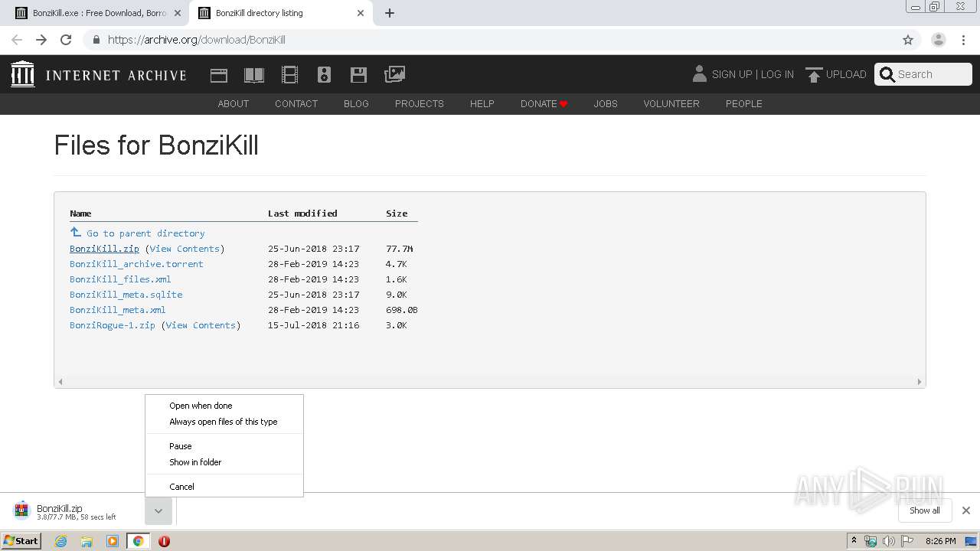Click the user avatar icon beside Sign Up

coord(699,73)
